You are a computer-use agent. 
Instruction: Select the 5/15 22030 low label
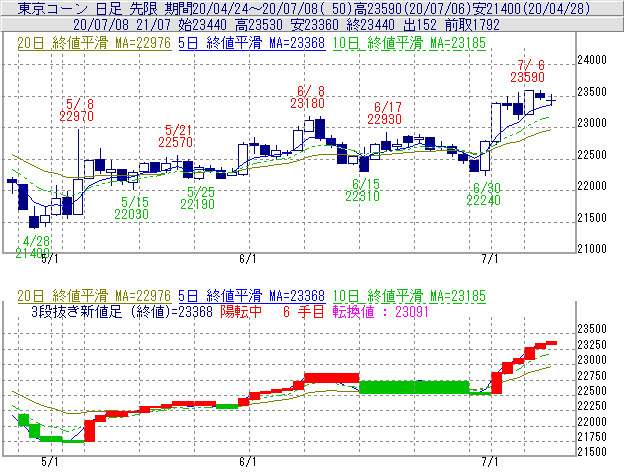click(132, 208)
